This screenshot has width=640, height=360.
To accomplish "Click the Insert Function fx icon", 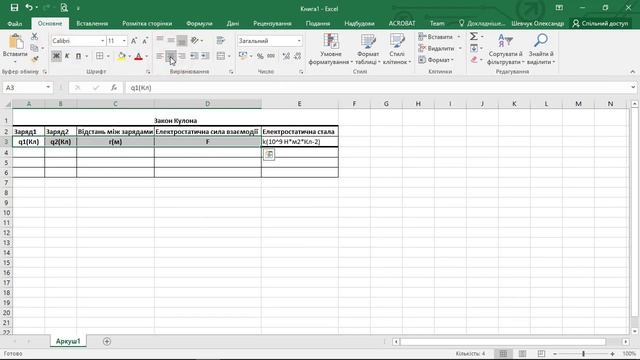I will [114, 87].
